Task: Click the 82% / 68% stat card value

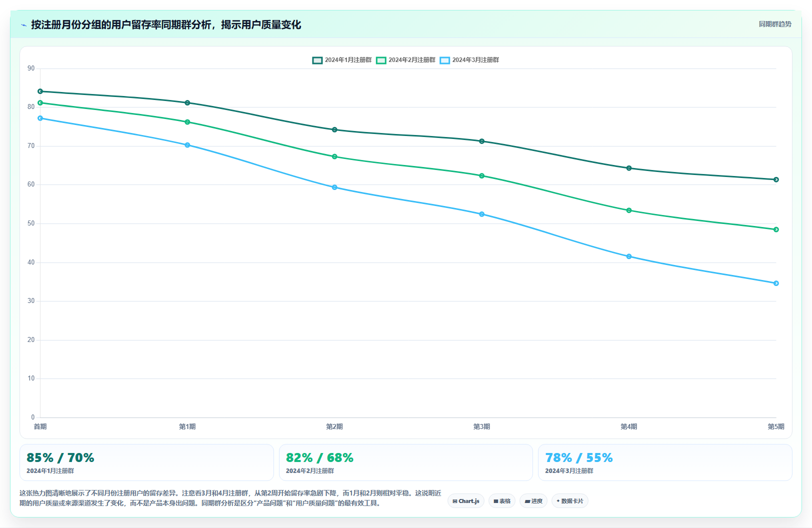Action: click(319, 458)
